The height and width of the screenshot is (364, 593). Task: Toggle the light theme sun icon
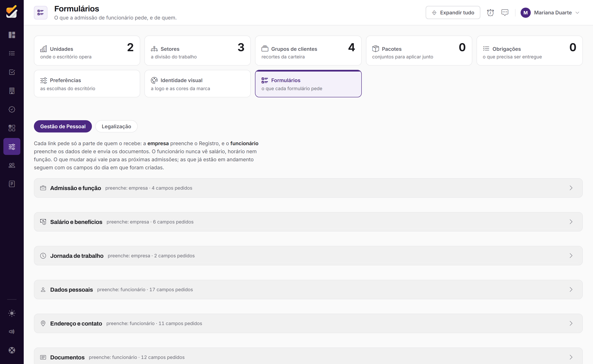click(x=12, y=313)
